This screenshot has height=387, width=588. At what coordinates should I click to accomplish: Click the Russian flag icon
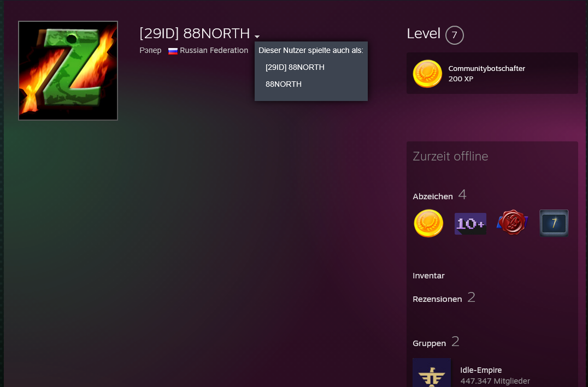coord(173,51)
